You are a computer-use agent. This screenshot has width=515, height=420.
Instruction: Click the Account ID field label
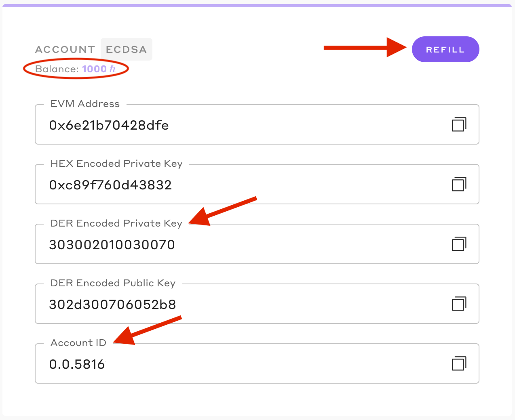pos(78,343)
